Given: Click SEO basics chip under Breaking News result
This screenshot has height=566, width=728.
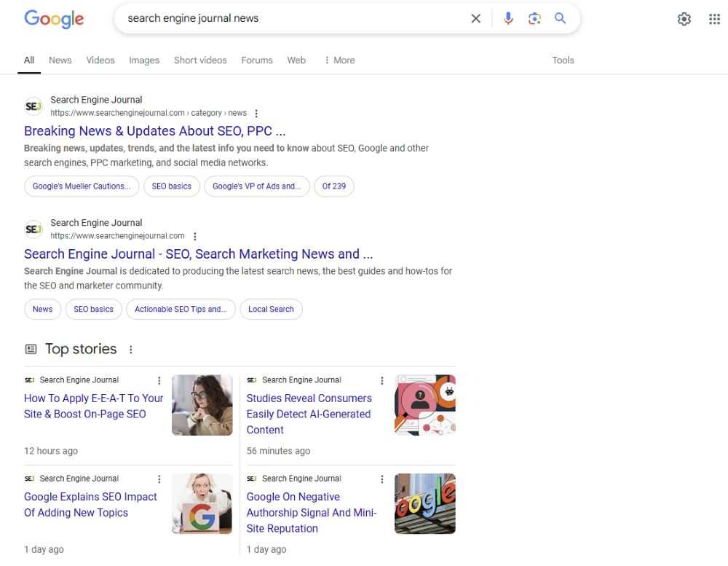Looking at the screenshot, I should [x=171, y=186].
